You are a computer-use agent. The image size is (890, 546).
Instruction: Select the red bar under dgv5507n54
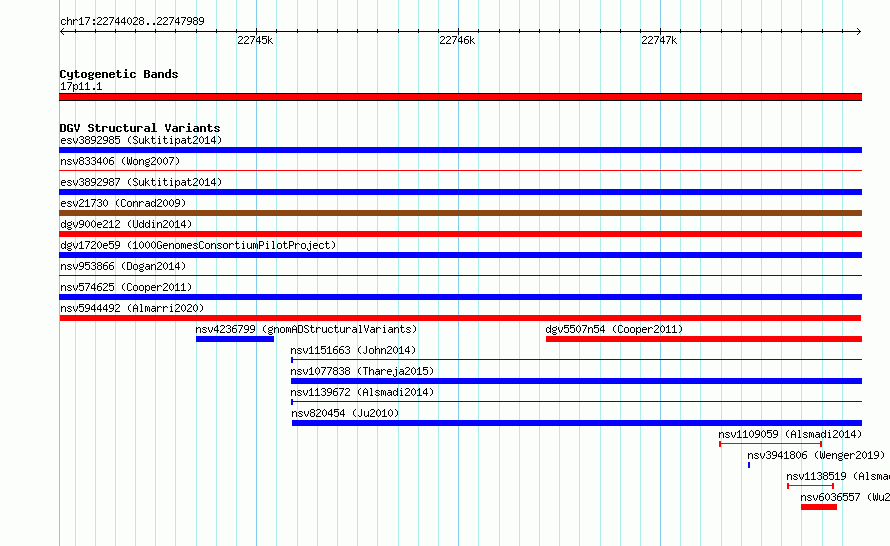(704, 339)
